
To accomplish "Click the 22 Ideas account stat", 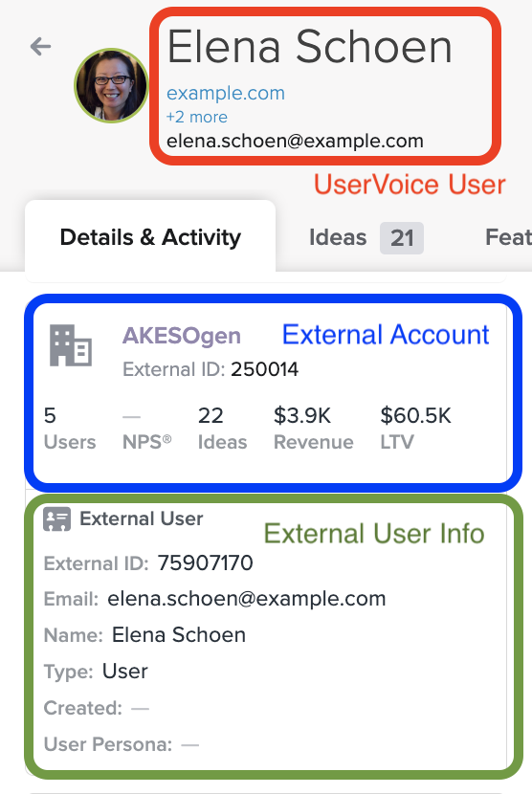I will click(222, 429).
